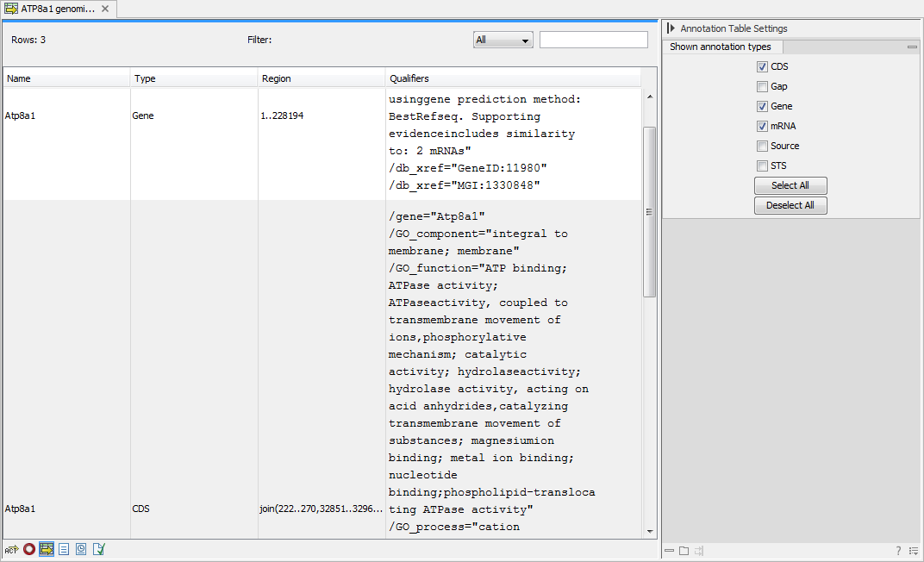Open the text view icon
The height and width of the screenshot is (562, 924).
point(63,549)
